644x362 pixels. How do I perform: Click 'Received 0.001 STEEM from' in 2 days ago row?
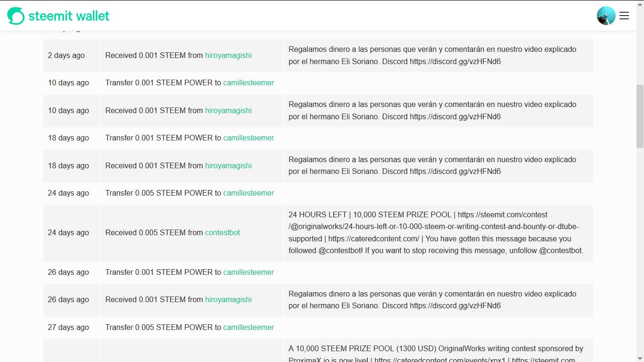tap(154, 55)
